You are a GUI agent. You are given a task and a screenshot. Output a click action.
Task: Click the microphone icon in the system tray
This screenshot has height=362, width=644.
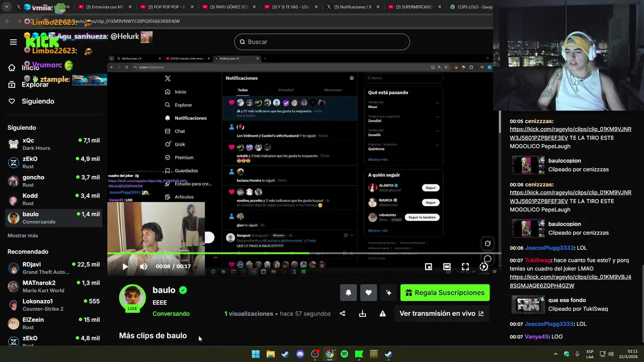577,354
